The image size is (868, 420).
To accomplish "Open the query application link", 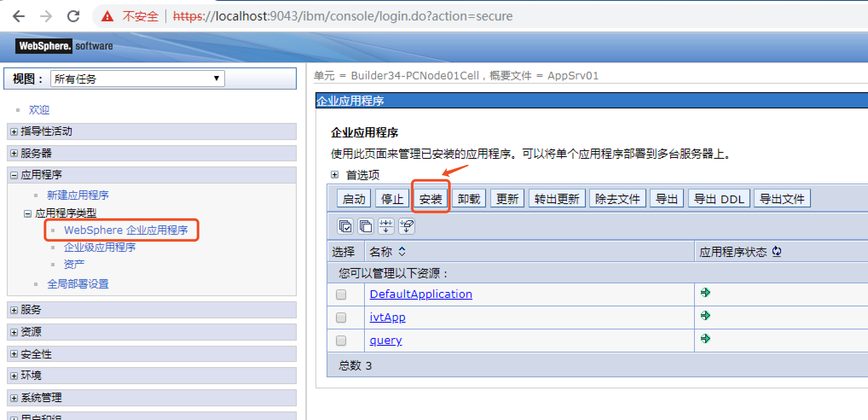I will coord(386,340).
